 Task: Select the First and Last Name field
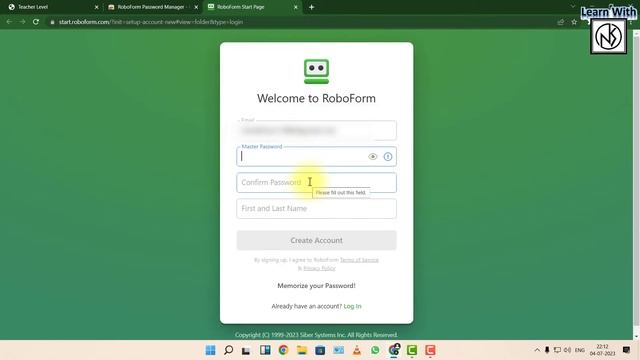click(x=316, y=209)
